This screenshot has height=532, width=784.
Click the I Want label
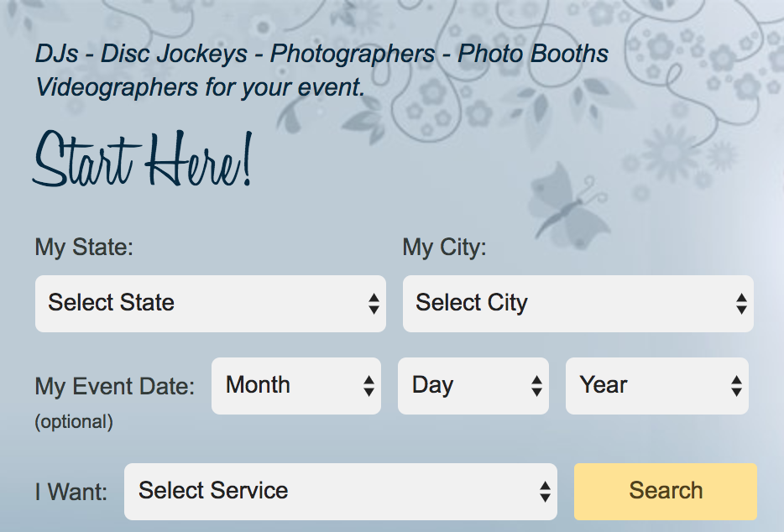[x=71, y=492]
